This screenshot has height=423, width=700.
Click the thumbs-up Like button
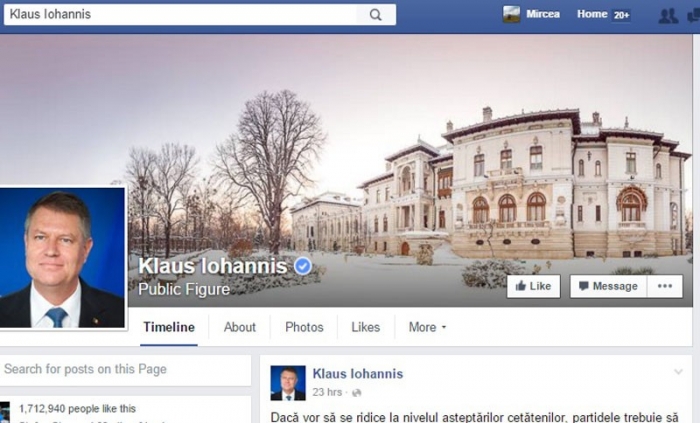(533, 286)
